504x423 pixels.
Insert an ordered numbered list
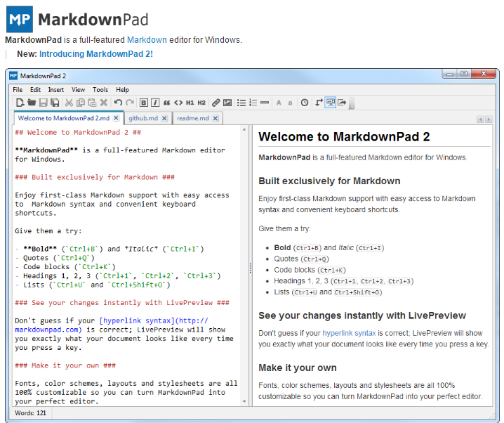point(253,103)
